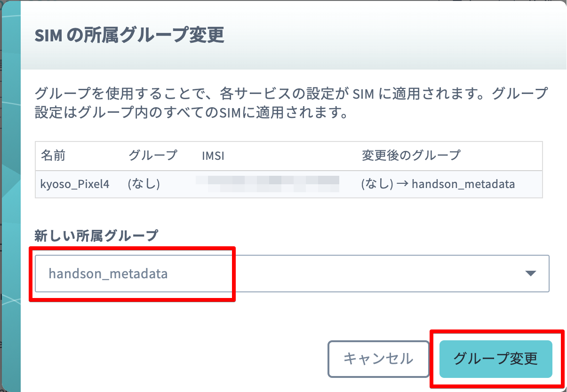The height and width of the screenshot is (392, 567).
Task: Click the IMSI column header
Action: tap(213, 156)
